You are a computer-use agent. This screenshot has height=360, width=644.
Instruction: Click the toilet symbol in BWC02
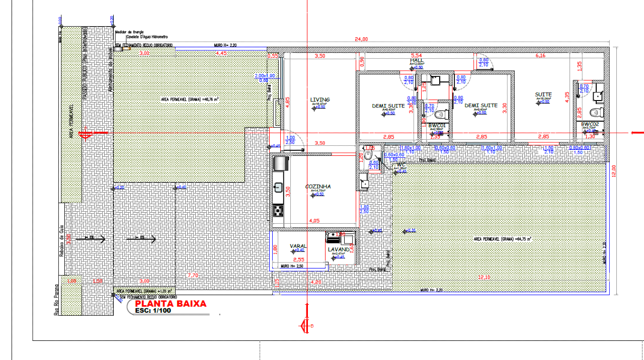[x=596, y=112]
